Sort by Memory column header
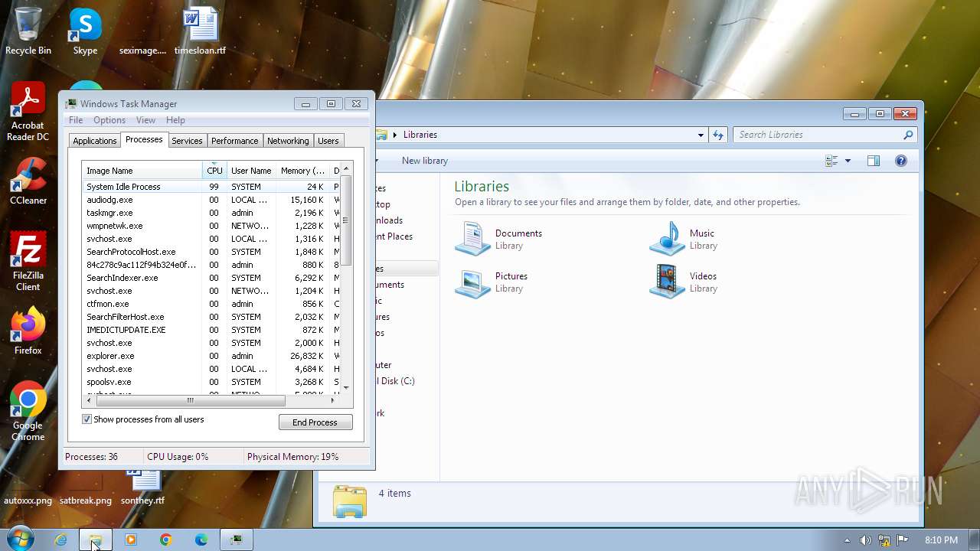980x551 pixels. pyautogui.click(x=302, y=171)
